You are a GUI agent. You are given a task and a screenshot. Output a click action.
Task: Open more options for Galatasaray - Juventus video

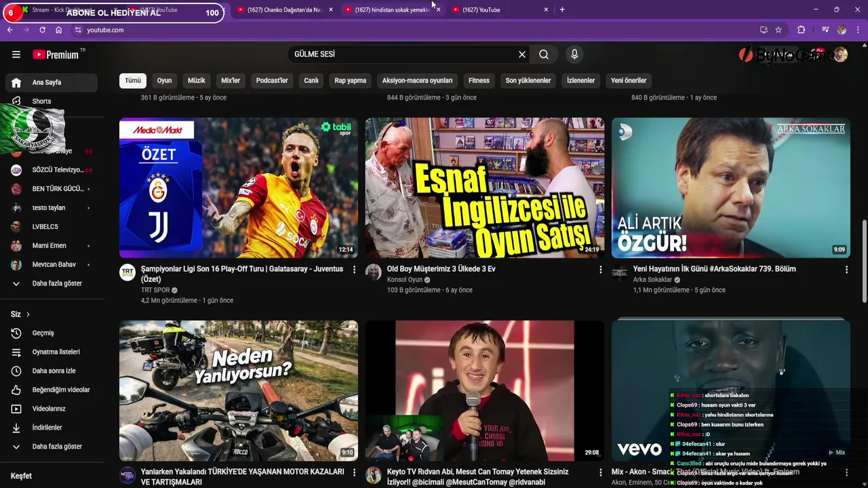point(354,270)
